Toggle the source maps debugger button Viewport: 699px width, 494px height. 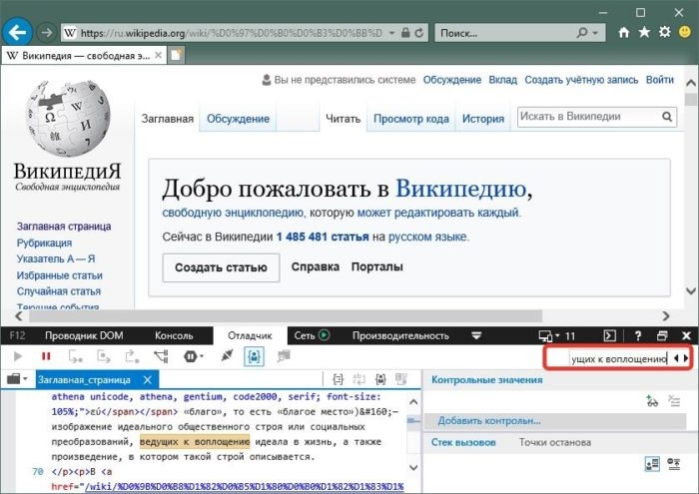coord(283,356)
